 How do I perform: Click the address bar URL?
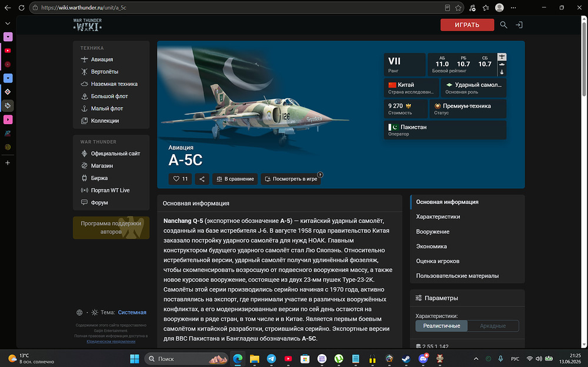(x=83, y=8)
